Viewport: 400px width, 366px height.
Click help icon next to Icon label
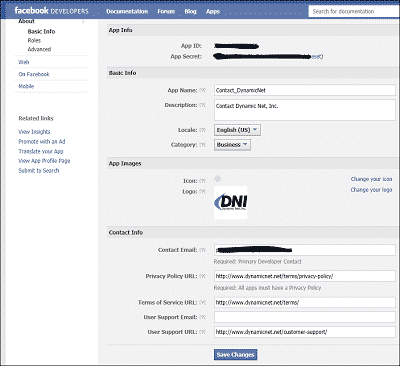click(x=202, y=181)
